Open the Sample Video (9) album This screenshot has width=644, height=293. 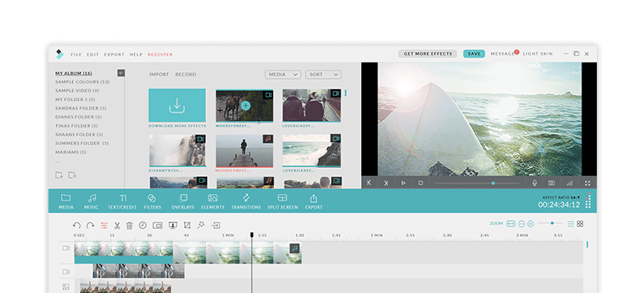click(77, 90)
